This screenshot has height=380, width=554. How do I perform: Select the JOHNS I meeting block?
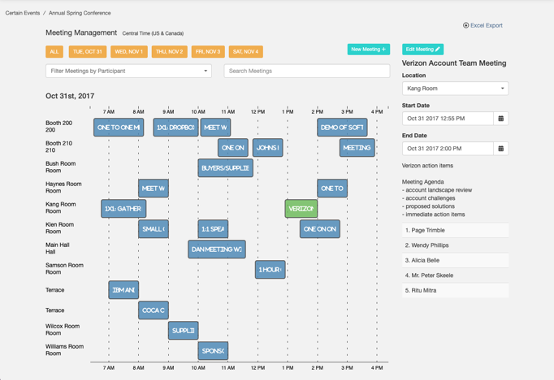coord(267,148)
